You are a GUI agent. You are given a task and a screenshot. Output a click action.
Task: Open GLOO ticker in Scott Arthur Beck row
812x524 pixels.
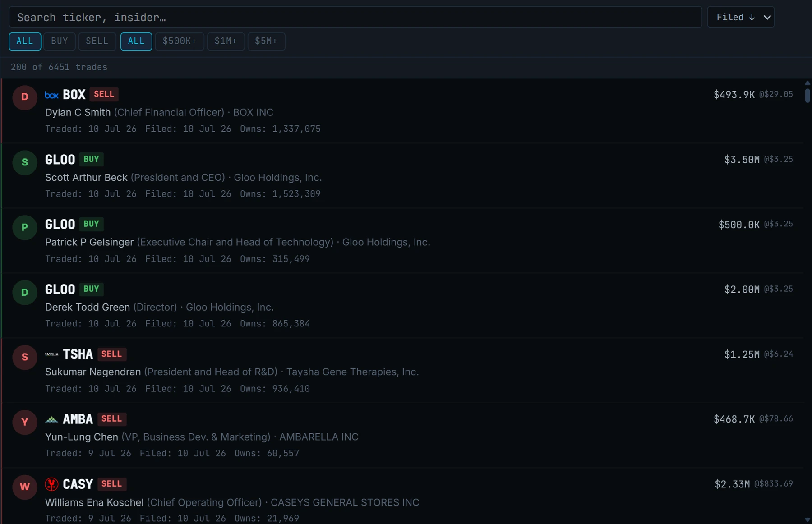(60, 160)
